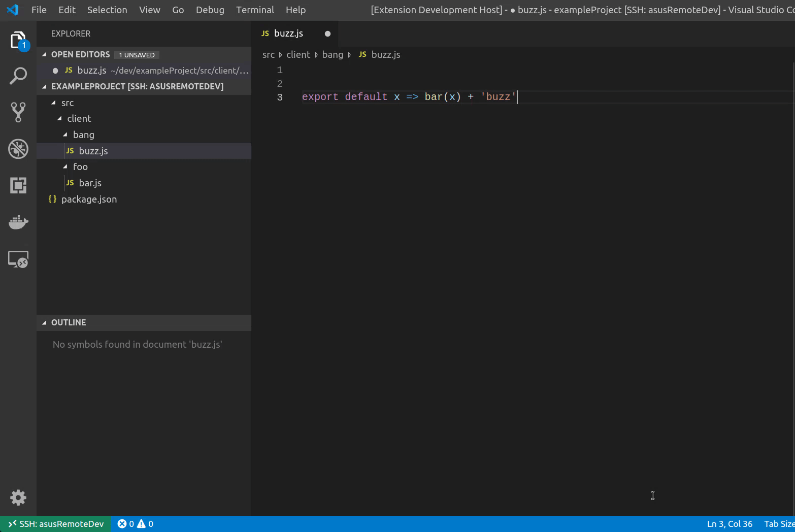This screenshot has height=532, width=795.
Task: Open the Terminal menu
Action: (x=255, y=10)
